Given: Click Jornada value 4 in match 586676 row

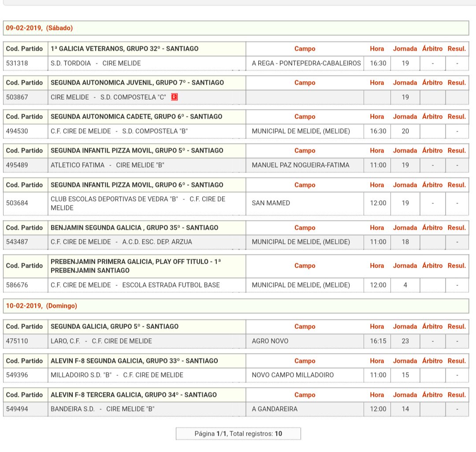Looking at the screenshot, I should [405, 285].
